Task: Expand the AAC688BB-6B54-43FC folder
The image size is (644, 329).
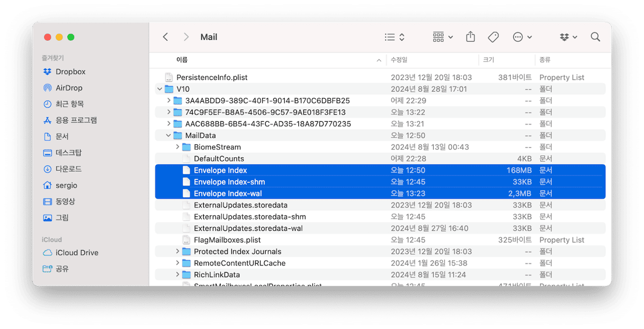Action: [168, 124]
